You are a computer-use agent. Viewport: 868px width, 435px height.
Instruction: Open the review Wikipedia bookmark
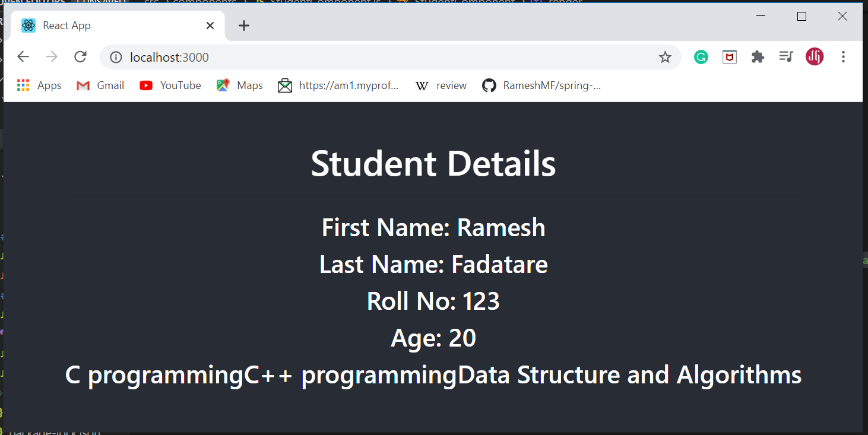point(441,85)
